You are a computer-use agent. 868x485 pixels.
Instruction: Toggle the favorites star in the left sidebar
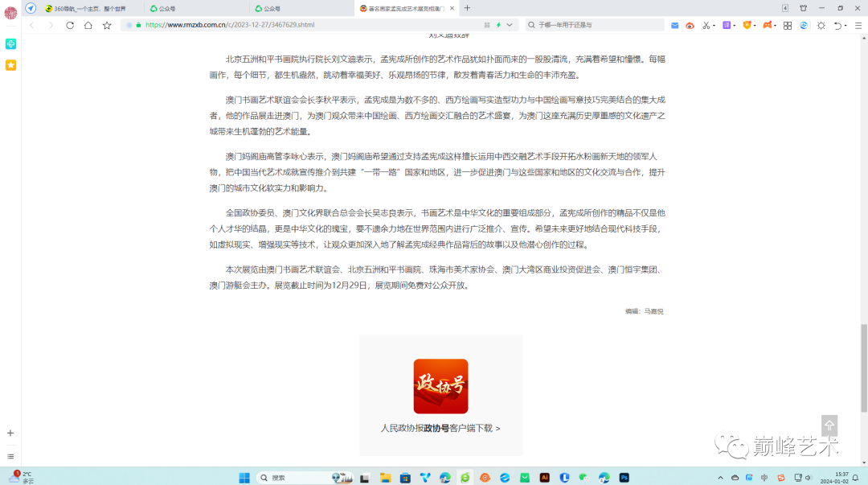click(10, 65)
